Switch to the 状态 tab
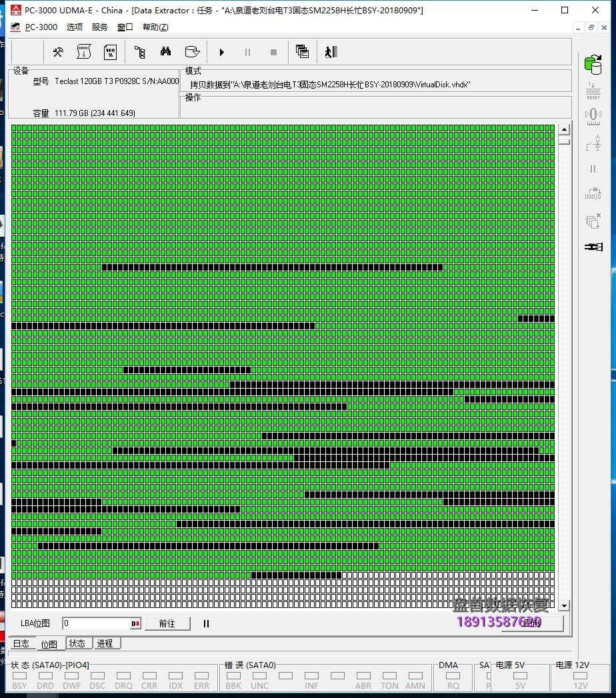Viewport: 616px width, 698px height. tap(77, 643)
